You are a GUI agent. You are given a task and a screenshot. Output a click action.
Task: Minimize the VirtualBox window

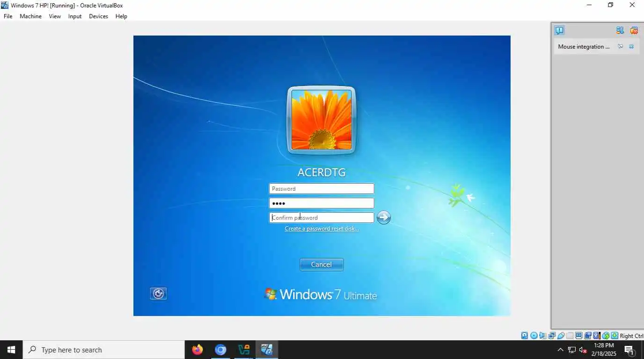coord(589,5)
